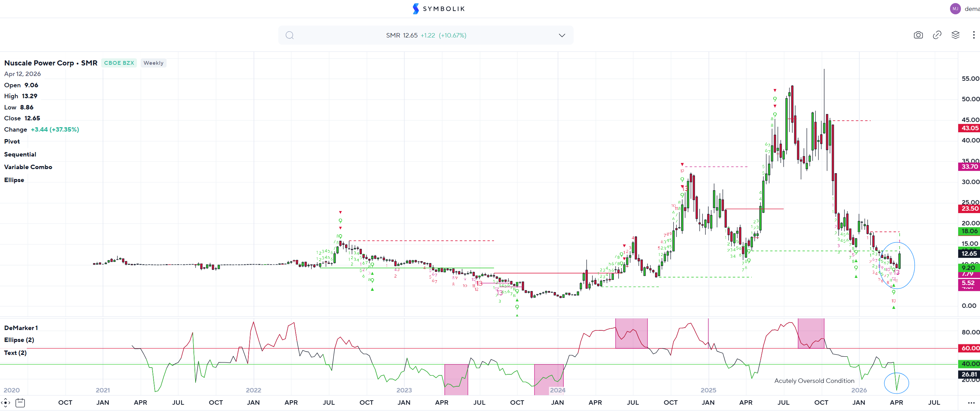Open the Weekly timeframe selector

153,63
